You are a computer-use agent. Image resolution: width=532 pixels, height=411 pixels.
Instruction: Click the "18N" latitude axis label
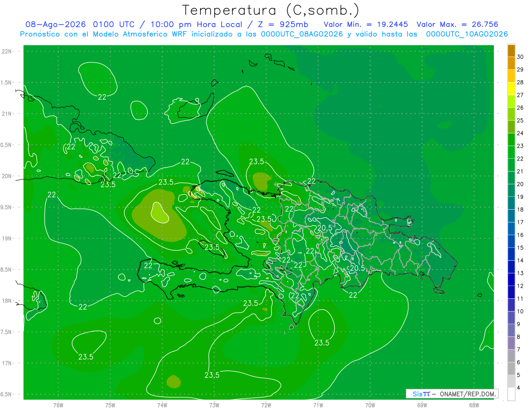pos(7,301)
